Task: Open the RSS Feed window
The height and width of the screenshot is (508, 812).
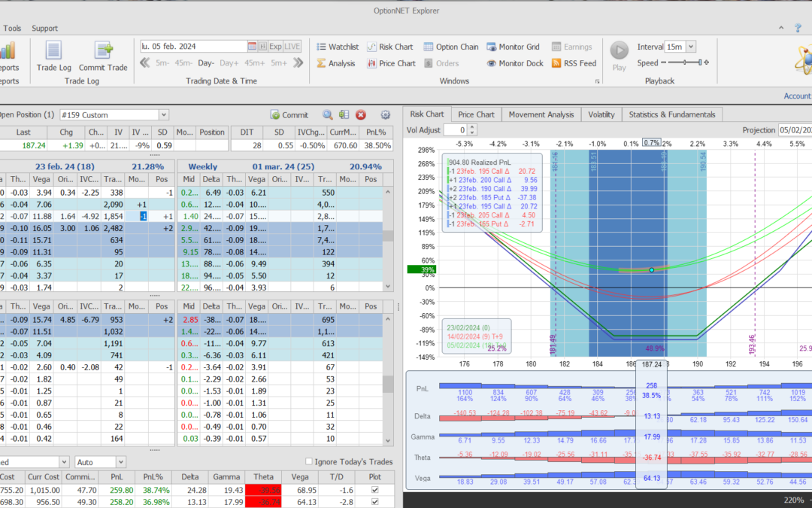Action: [x=574, y=63]
